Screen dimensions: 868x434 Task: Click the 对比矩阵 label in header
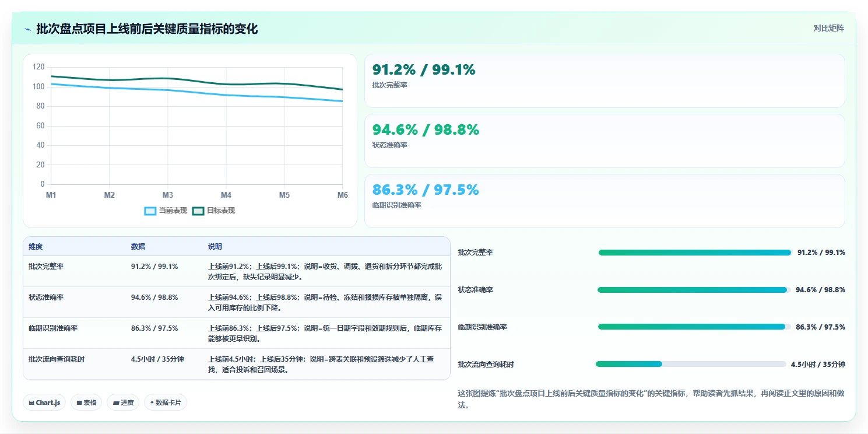coord(828,28)
